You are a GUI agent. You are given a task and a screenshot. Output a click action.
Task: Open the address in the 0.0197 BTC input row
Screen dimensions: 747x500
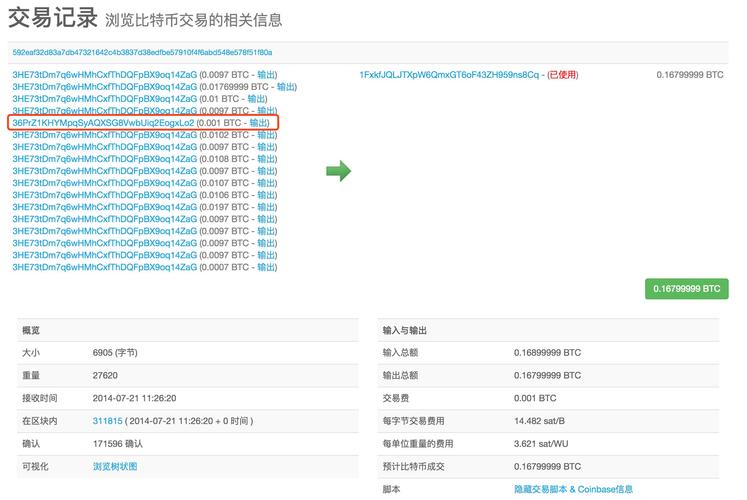point(104,207)
